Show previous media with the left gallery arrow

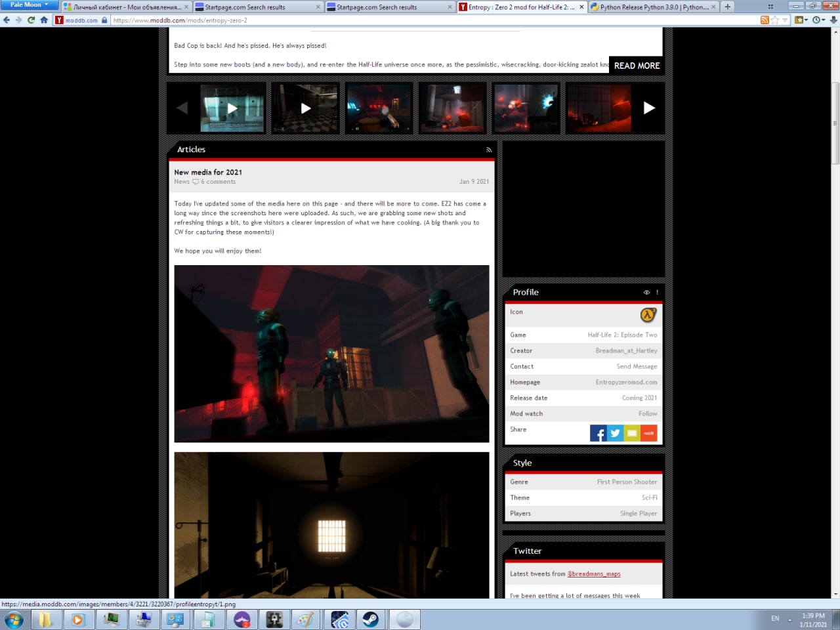coord(182,108)
